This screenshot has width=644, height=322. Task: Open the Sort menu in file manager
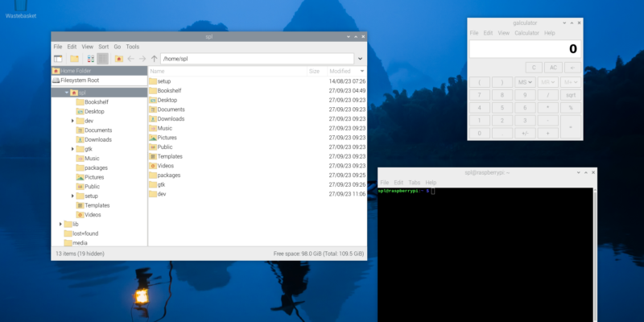[x=103, y=47]
